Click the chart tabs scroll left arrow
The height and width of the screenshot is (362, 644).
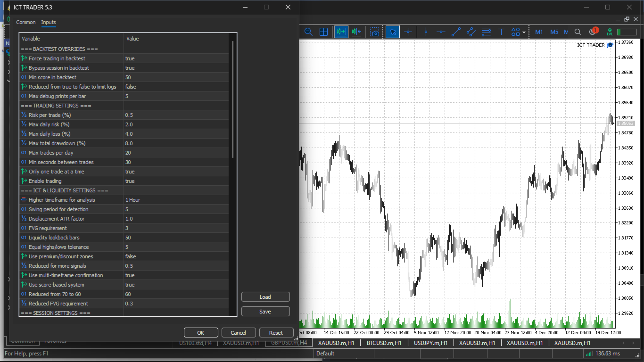623,343
